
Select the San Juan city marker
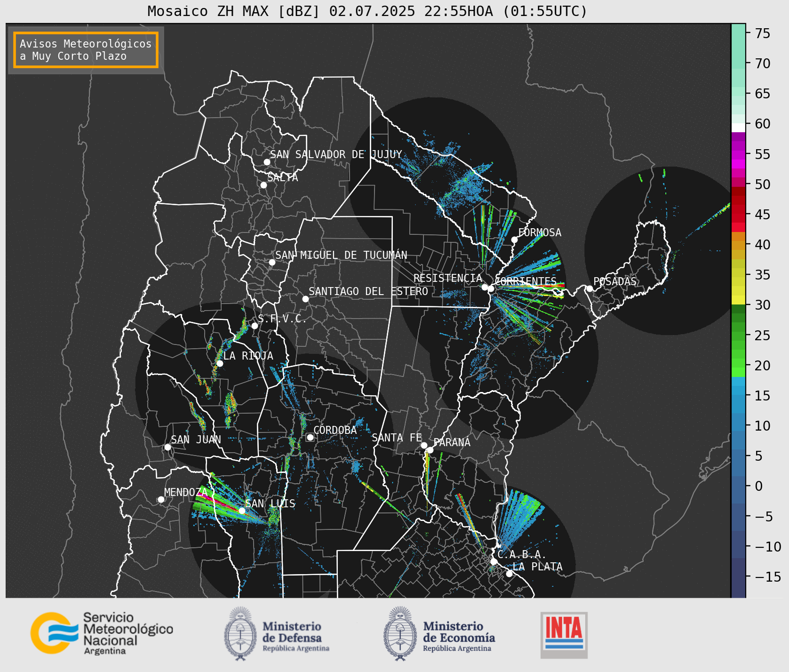click(x=167, y=447)
